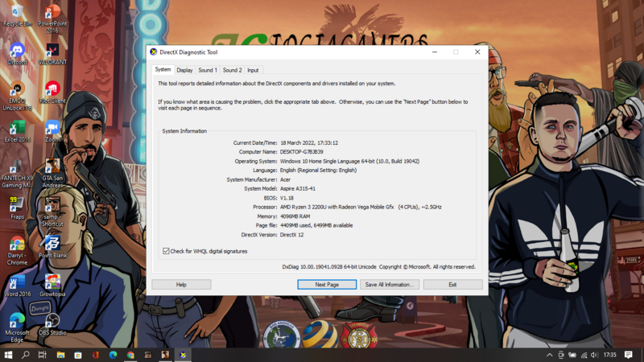Image resolution: width=644 pixels, height=362 pixels.
Task: Open Word 2016 desktop shortcut
Action: [17, 286]
